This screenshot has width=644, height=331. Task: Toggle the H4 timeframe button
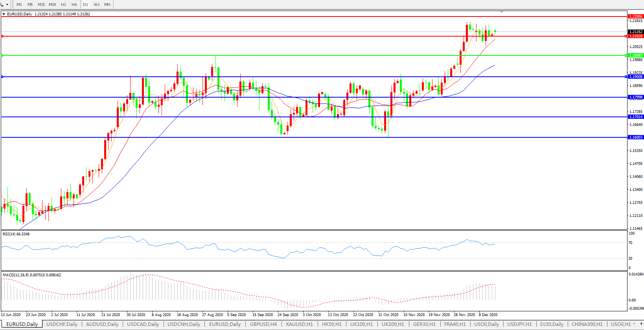(74, 5)
